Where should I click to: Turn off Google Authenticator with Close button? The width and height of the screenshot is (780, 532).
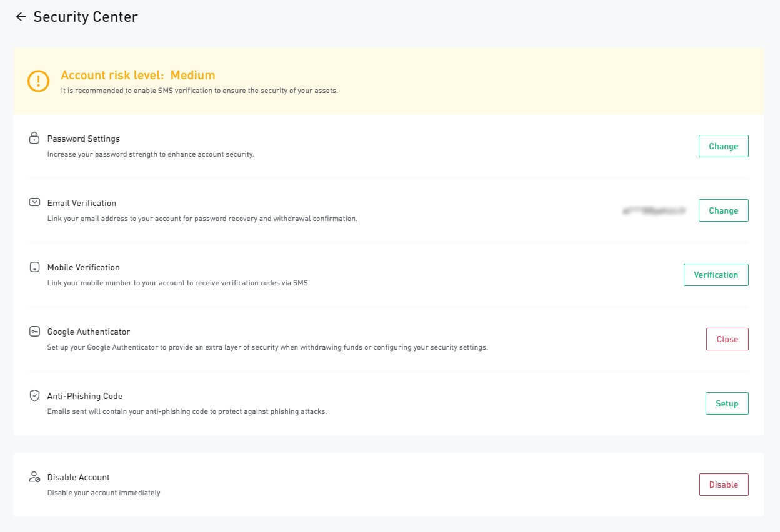coord(727,339)
